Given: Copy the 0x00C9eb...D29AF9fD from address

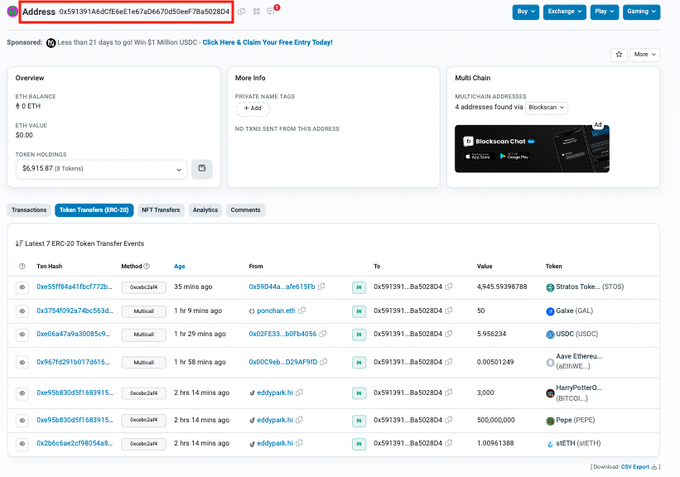Looking at the screenshot, I should tap(324, 362).
